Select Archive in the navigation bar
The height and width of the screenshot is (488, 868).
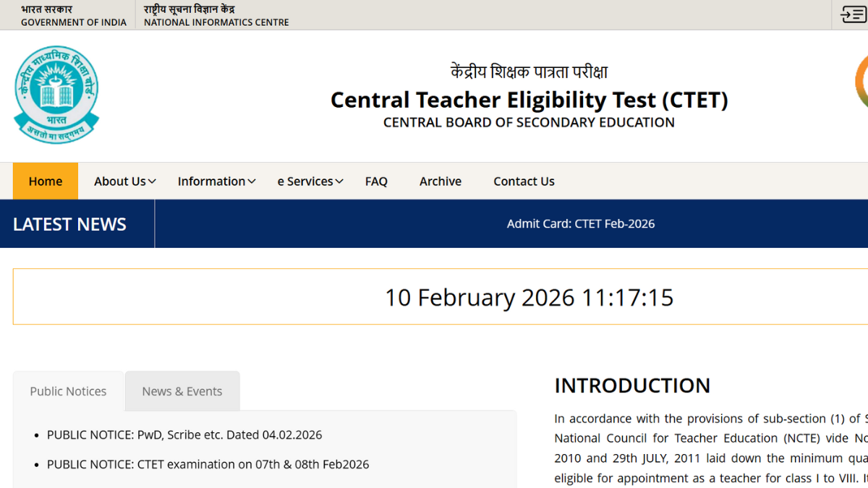click(441, 181)
